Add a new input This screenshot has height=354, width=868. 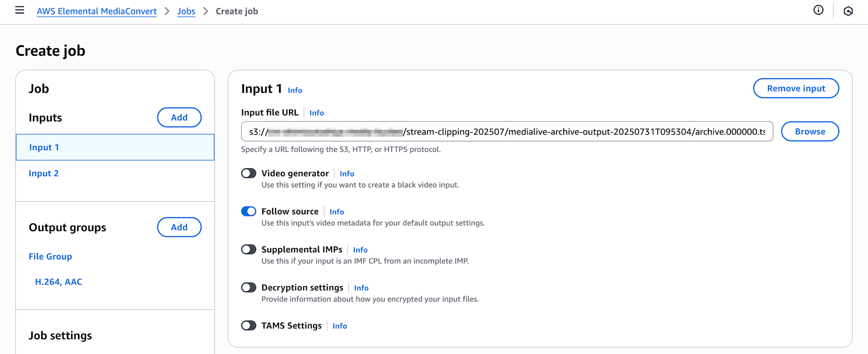(179, 118)
